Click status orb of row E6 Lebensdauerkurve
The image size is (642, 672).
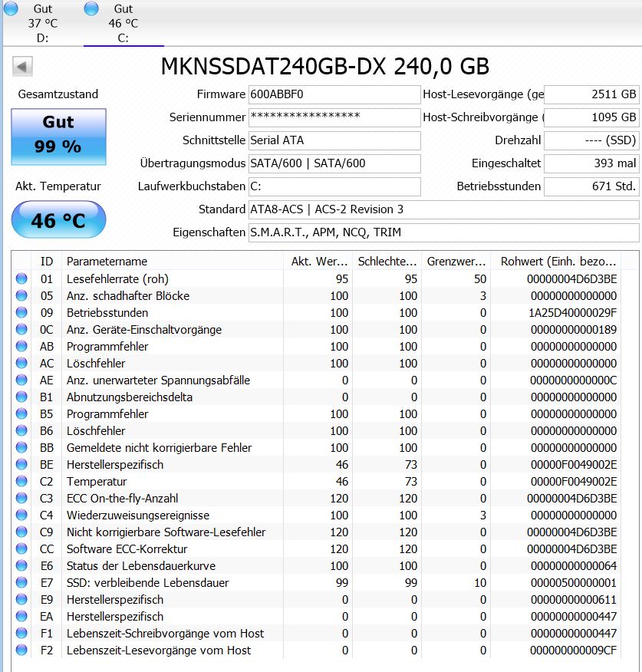(x=21, y=565)
